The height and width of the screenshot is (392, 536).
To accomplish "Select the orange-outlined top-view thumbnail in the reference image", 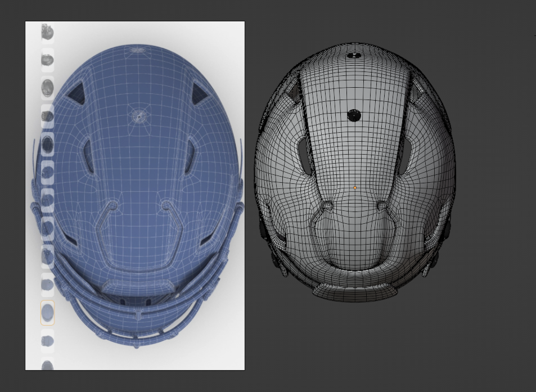I will coord(47,313).
